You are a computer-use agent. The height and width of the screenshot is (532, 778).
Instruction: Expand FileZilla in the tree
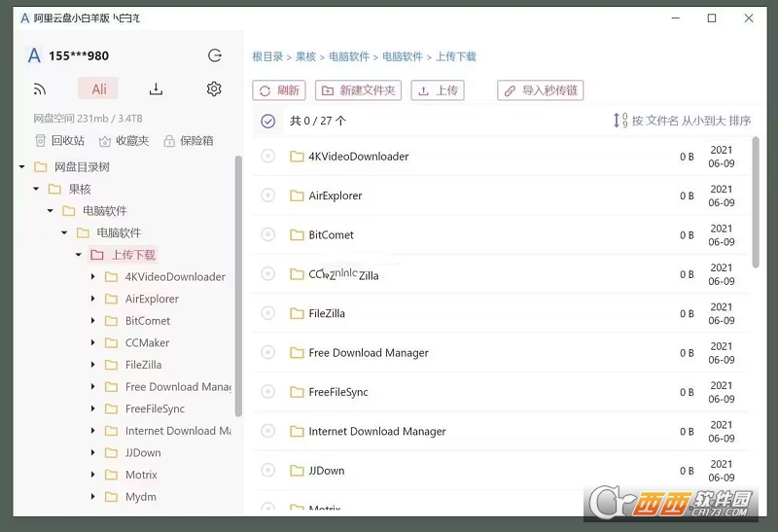click(x=92, y=365)
